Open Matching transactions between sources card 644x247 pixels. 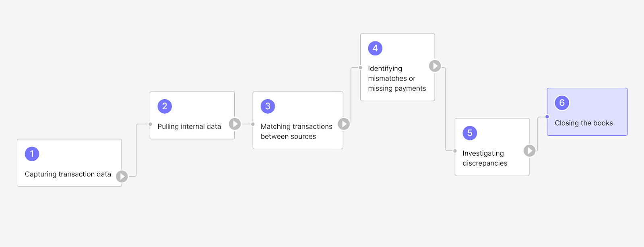pos(298,120)
